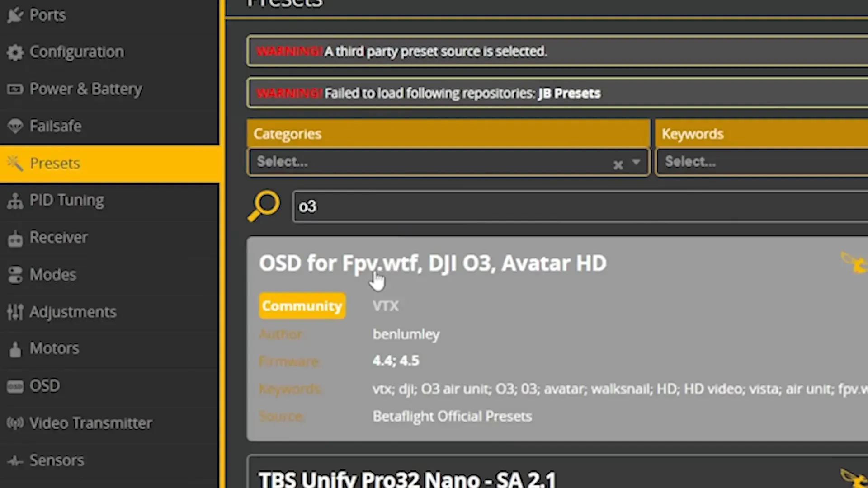Click the Modes switches icon
The image size is (868, 488).
(x=15, y=275)
